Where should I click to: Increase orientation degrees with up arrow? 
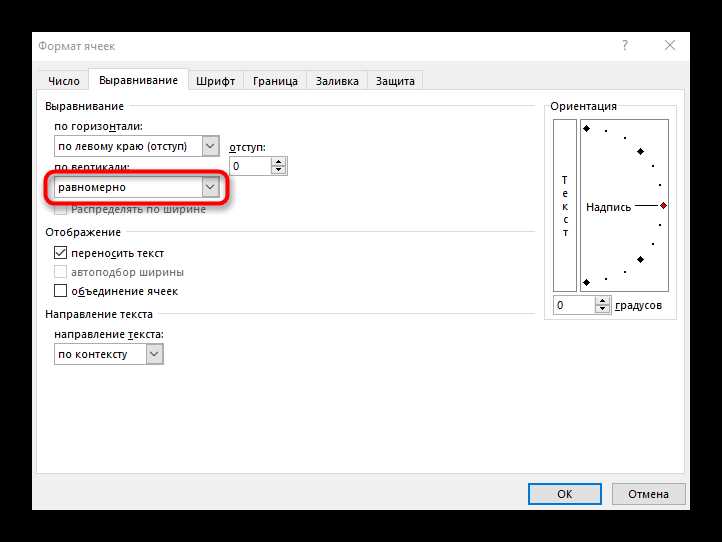[602, 301]
